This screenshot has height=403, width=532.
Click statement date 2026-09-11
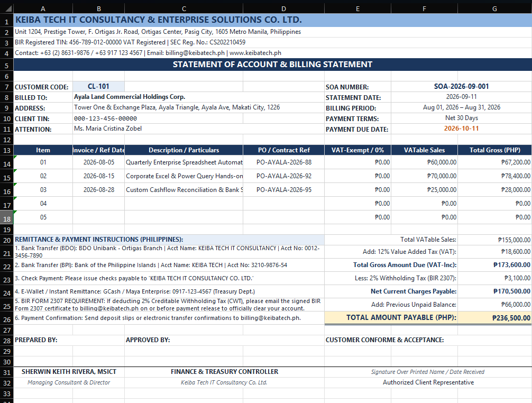pyautogui.click(x=462, y=97)
